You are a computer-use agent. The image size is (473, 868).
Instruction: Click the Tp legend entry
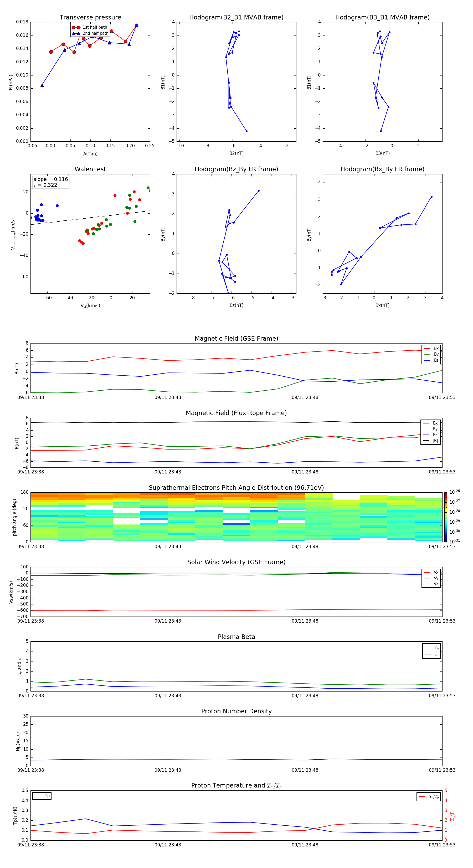[x=42, y=796]
